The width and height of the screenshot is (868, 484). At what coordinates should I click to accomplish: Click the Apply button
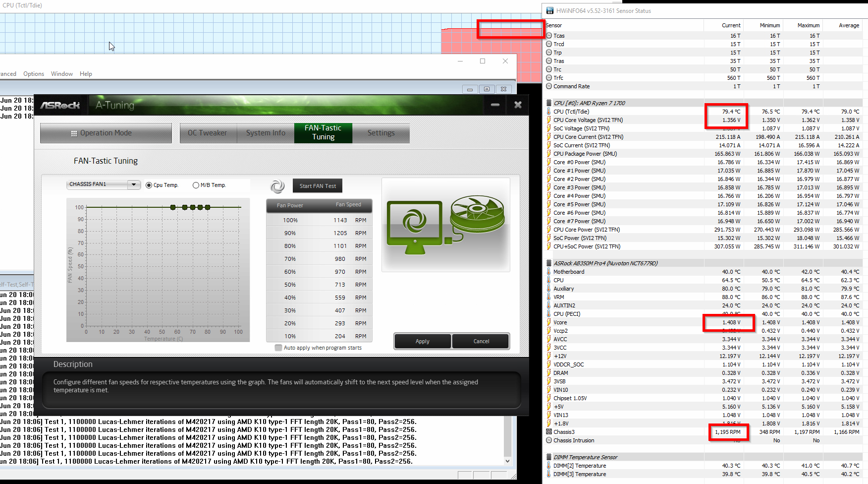coord(423,341)
